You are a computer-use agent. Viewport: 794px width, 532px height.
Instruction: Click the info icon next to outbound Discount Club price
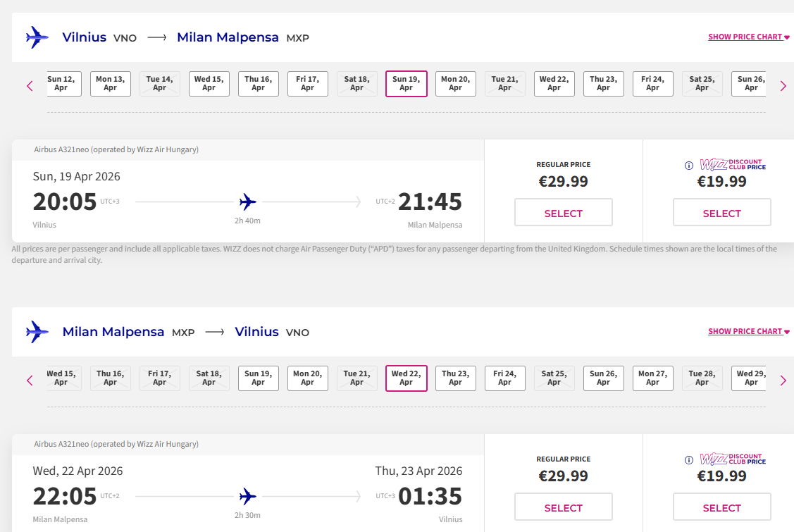[689, 166]
